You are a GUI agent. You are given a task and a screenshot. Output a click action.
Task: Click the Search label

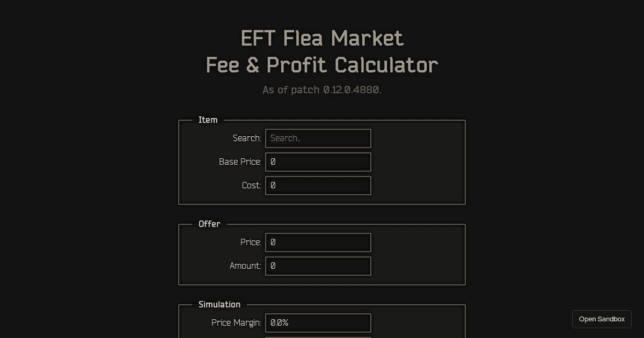click(247, 138)
